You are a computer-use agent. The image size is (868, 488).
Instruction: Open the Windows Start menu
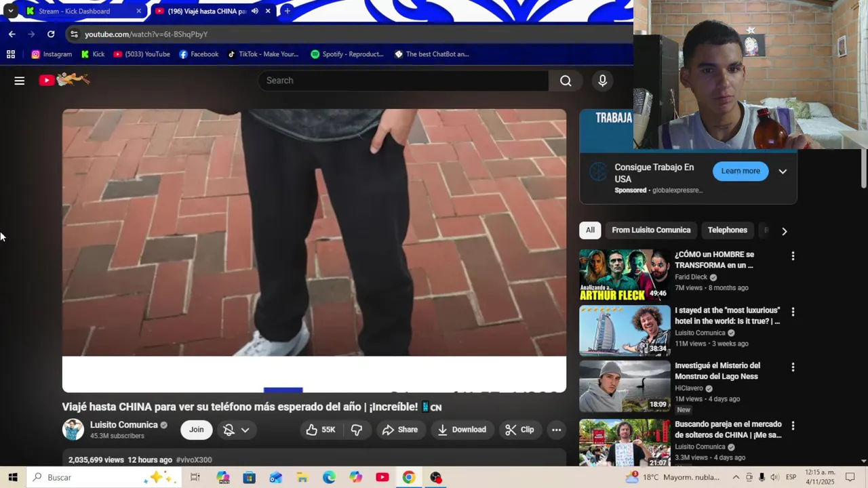(13, 477)
